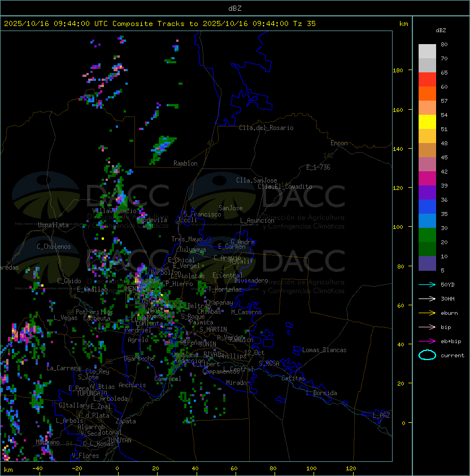Select the 'Tulumaya' map label
Viewport: 470px width, 476px height.
pyautogui.click(x=193, y=249)
